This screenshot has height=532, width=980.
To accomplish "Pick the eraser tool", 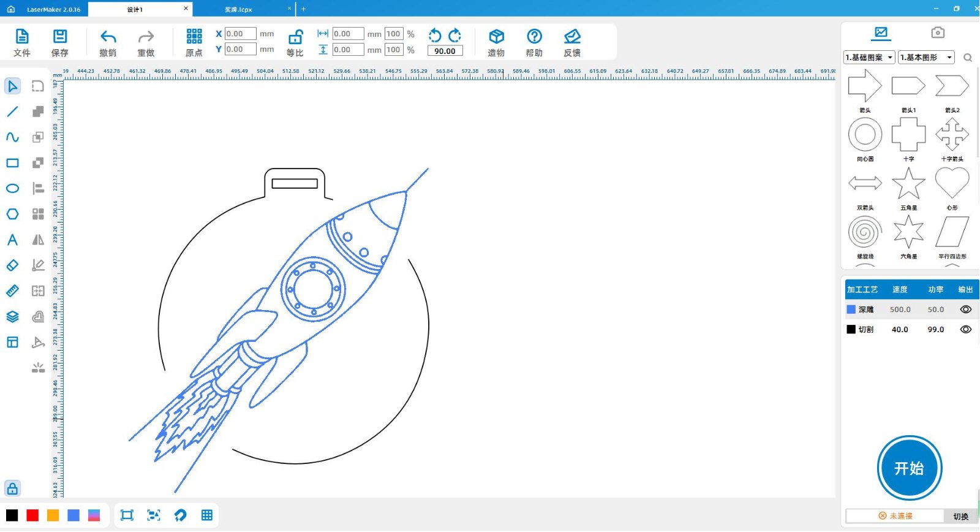I will 12,265.
